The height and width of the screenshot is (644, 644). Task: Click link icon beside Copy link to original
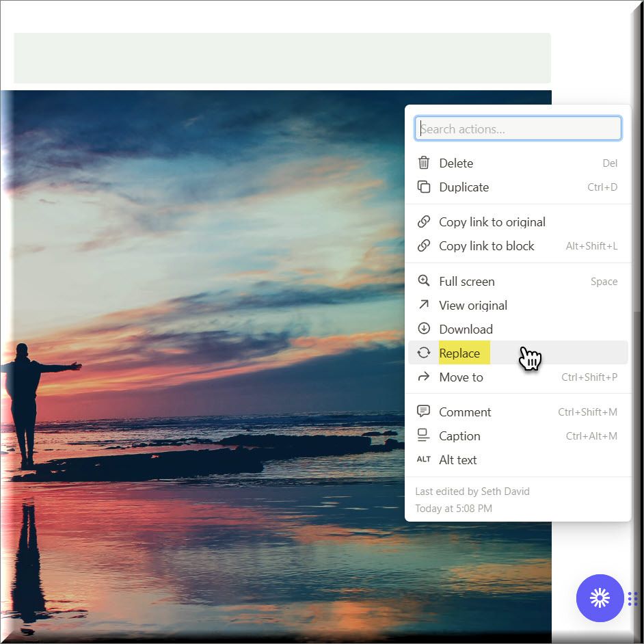click(423, 222)
